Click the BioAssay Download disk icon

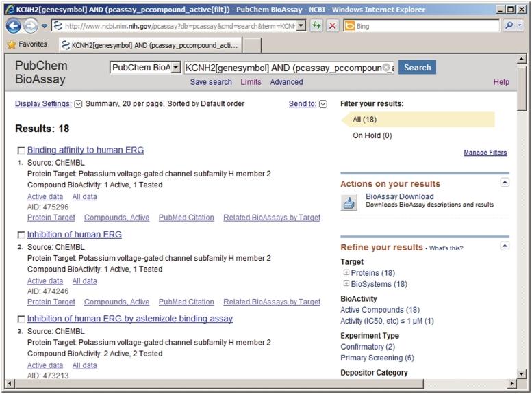click(349, 202)
